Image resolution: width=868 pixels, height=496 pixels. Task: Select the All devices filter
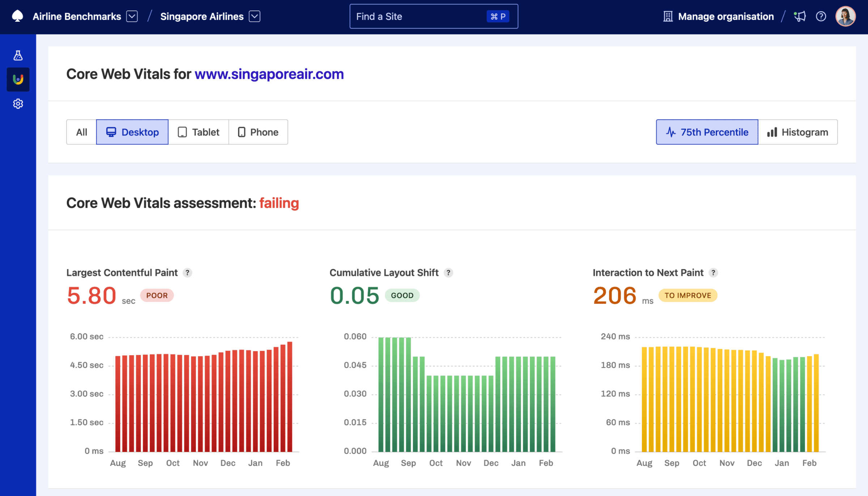pyautogui.click(x=80, y=132)
